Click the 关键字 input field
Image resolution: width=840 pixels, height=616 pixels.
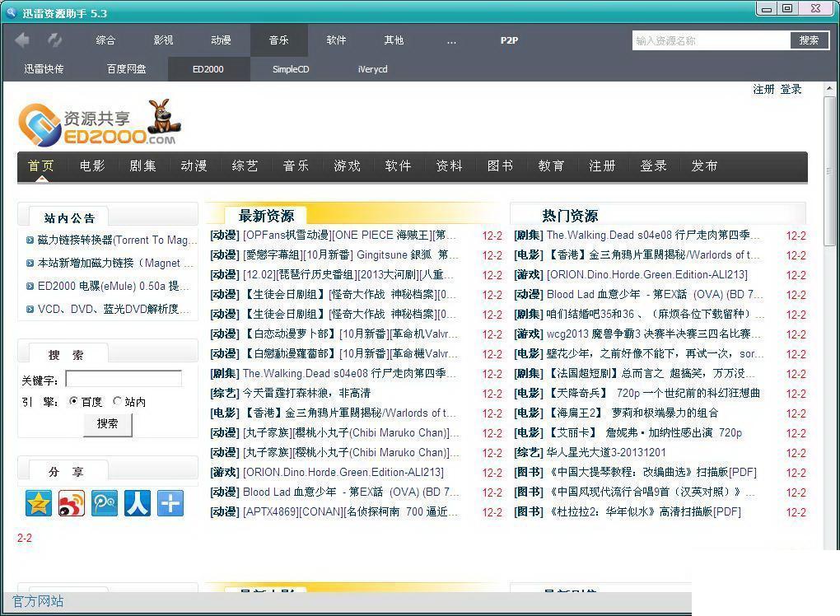[124, 379]
